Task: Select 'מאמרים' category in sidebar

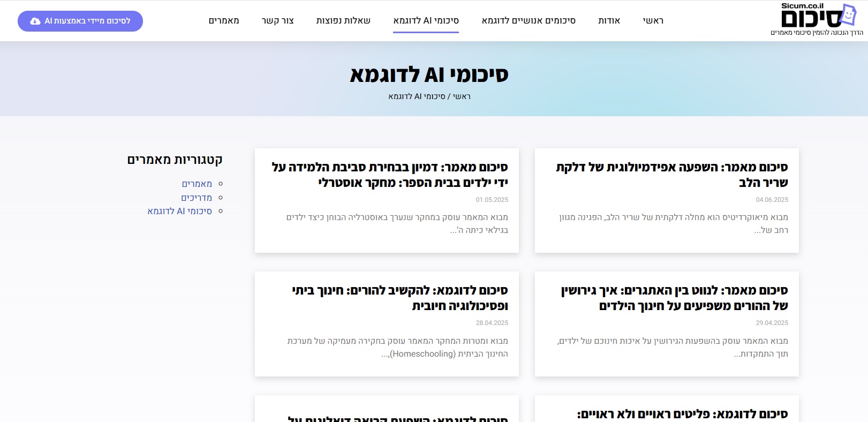Action: [x=197, y=184]
